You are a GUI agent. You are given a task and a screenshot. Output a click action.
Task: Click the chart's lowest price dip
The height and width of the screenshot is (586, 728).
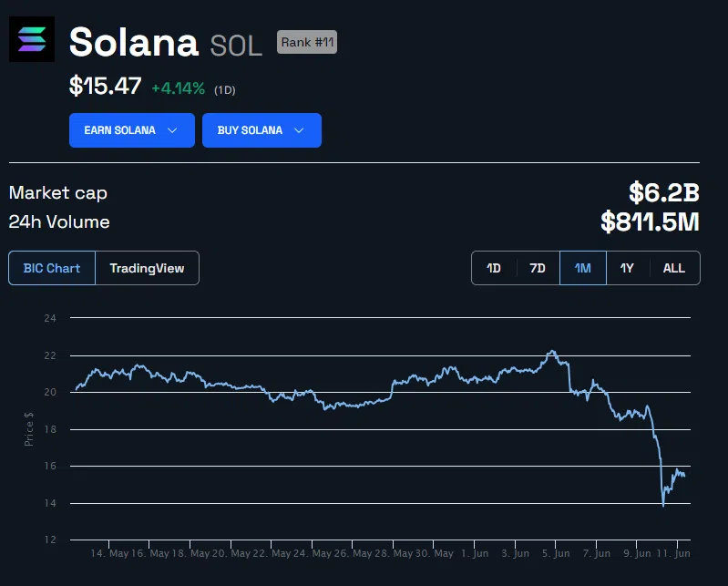pyautogui.click(x=662, y=505)
